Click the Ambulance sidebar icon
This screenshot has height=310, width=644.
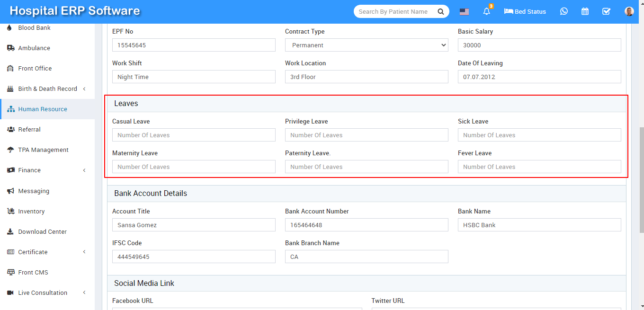tap(10, 48)
